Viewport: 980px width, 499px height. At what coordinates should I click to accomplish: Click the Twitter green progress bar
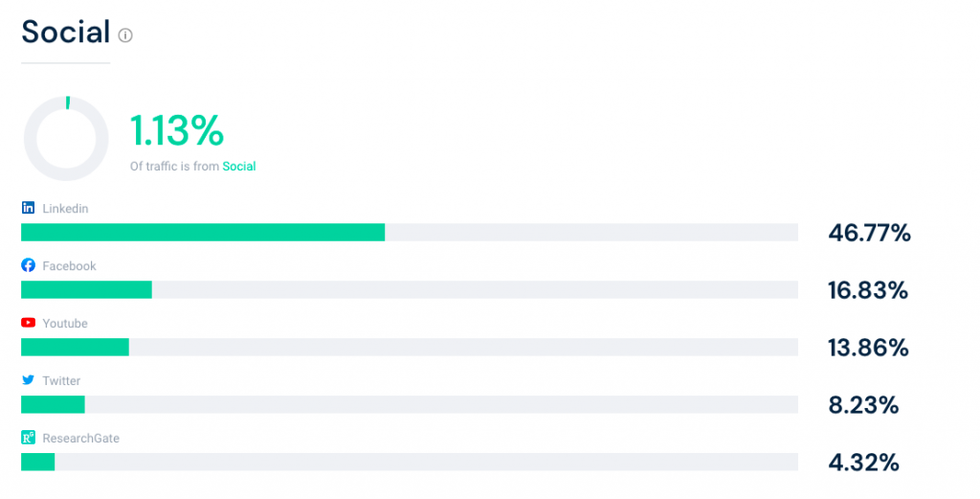click(54, 404)
